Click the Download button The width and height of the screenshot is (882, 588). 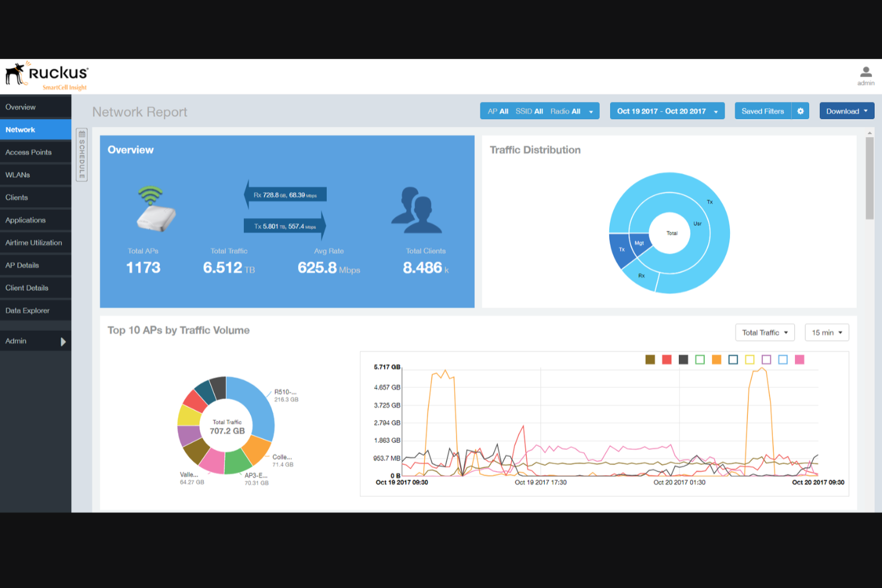pos(846,111)
